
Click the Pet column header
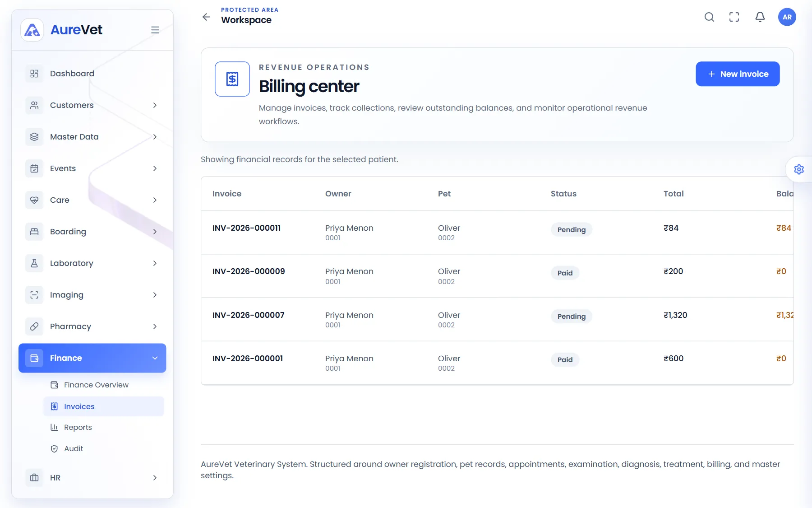point(444,194)
